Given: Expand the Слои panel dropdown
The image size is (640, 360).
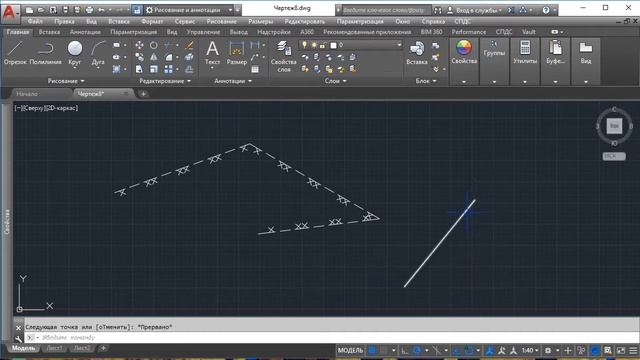Looking at the screenshot, I should (x=336, y=81).
